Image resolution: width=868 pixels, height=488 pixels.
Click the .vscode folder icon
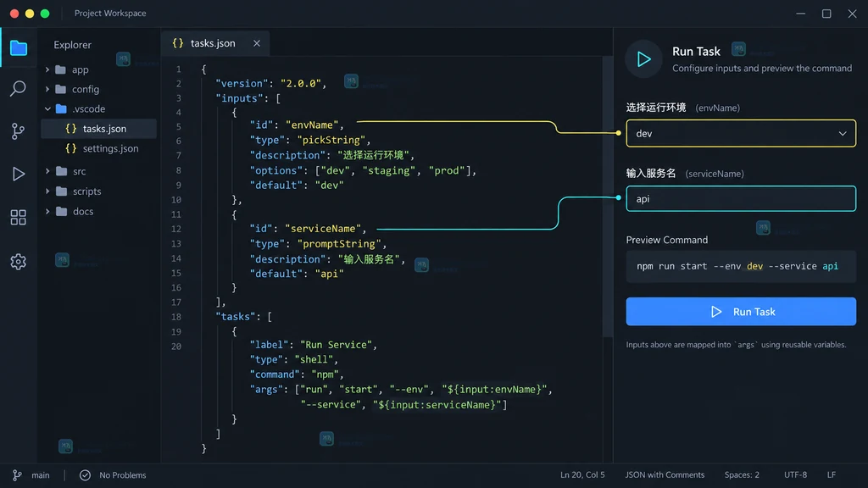click(x=61, y=109)
